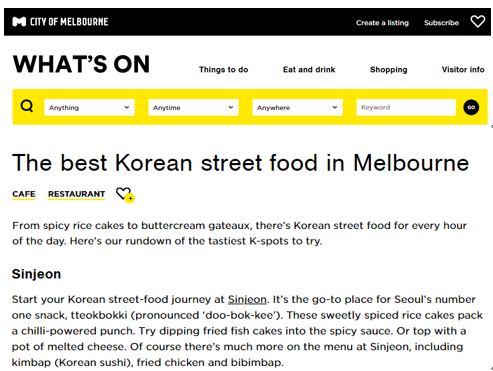Image resolution: width=493 pixels, height=371 pixels.
Task: Submit search with the black Go button
Action: pyautogui.click(x=471, y=107)
